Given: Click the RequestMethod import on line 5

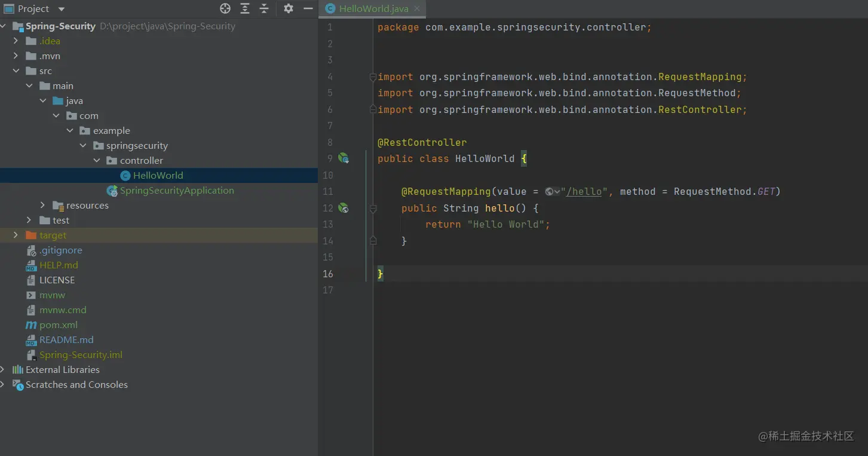Looking at the screenshot, I should (559, 93).
